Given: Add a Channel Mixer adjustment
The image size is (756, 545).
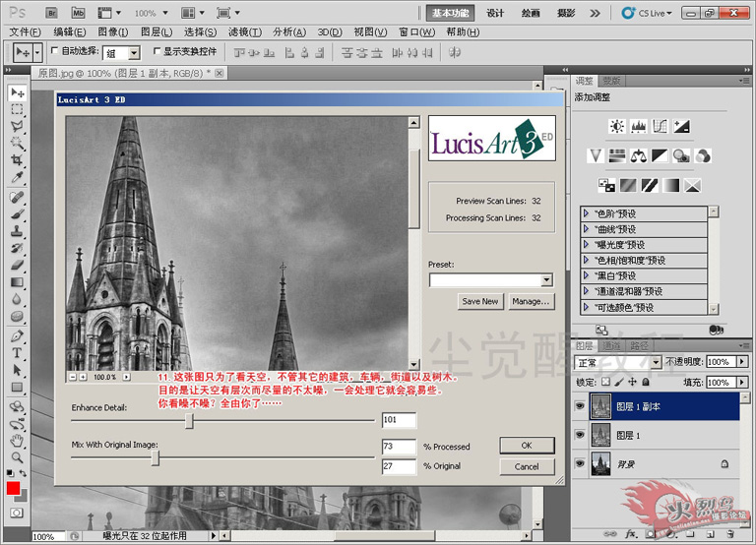Looking at the screenshot, I should coord(703,155).
